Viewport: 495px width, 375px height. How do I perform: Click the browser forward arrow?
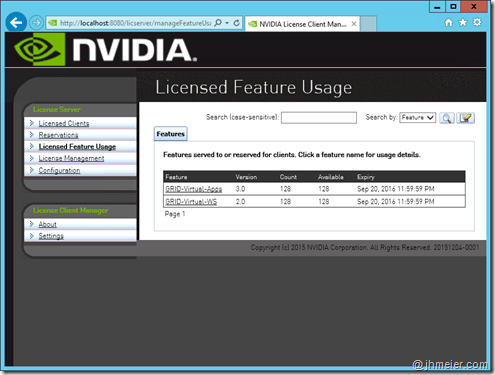pyautogui.click(x=36, y=23)
